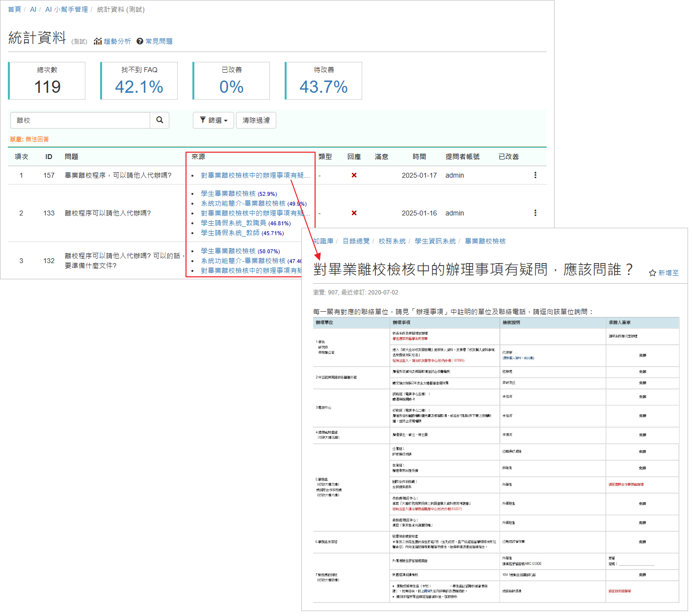Screen dimensions: 692x616
Task: Click the 畢業離校檢核 breadcrumb link
Action: [x=484, y=241]
